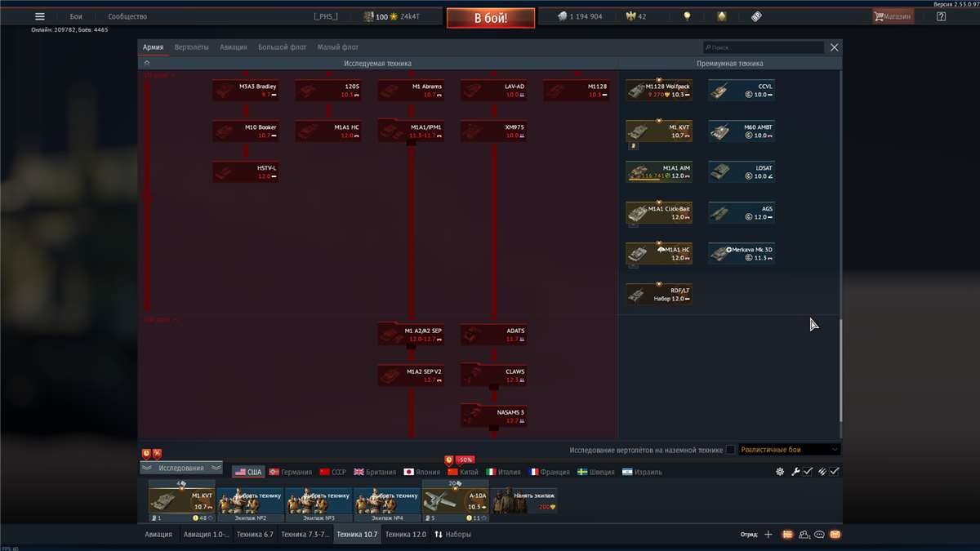Click the gear icon beside the nations row

[x=780, y=472]
